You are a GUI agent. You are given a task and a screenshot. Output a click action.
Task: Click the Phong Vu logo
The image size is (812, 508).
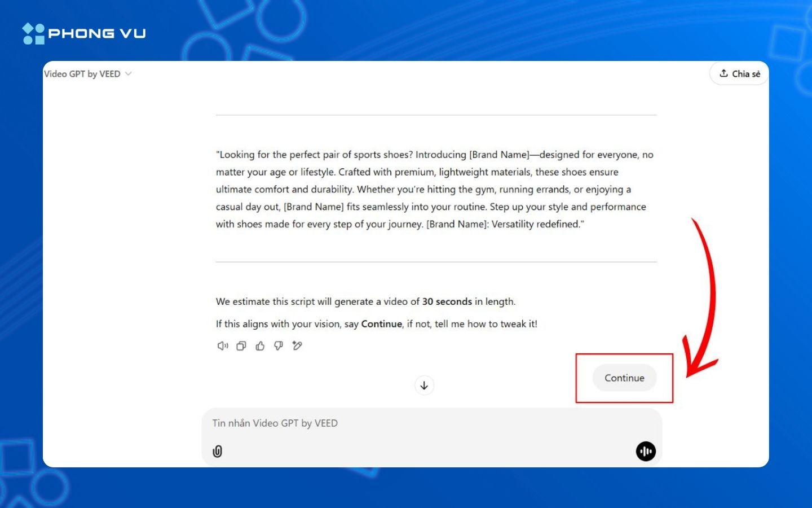click(84, 33)
